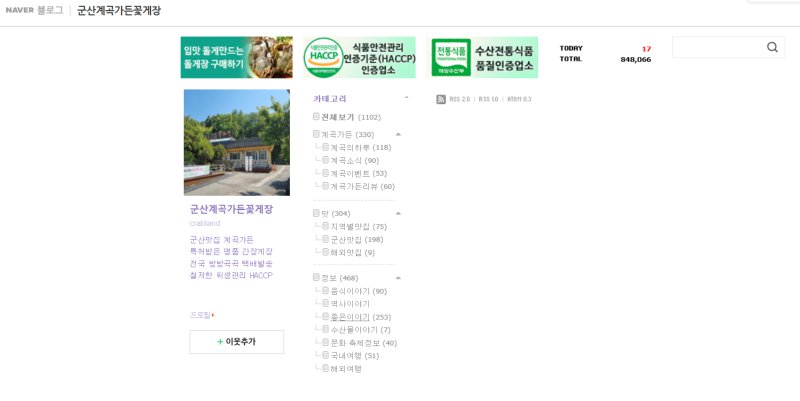Select the 맛 (304) category
This screenshot has height=401, width=800.
click(335, 214)
